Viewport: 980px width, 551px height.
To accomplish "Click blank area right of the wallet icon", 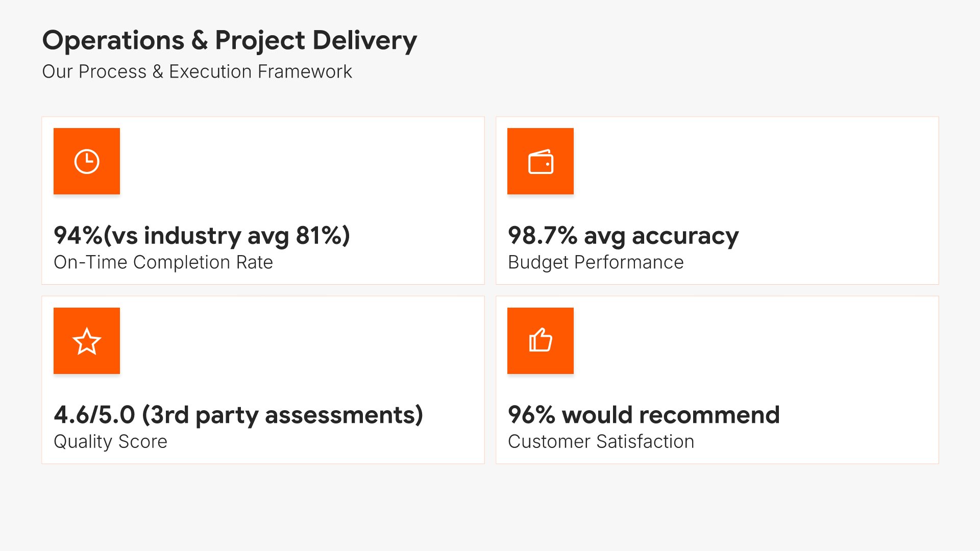I will click(755, 161).
